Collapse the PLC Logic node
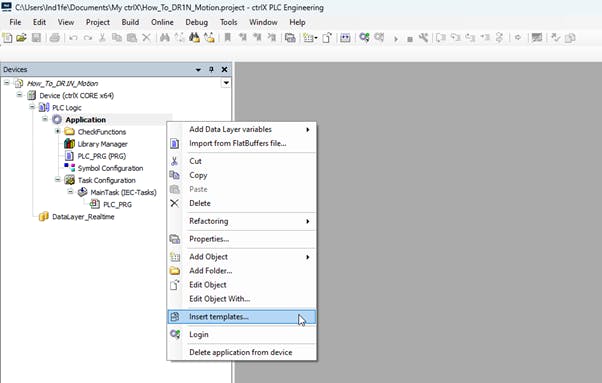Viewport: 602px width, 383px height. [x=32, y=107]
